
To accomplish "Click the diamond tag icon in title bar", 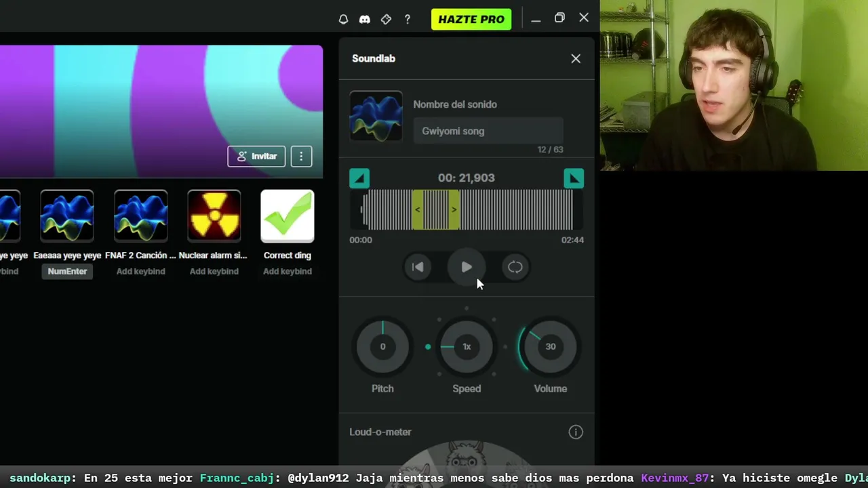I will coord(386,19).
